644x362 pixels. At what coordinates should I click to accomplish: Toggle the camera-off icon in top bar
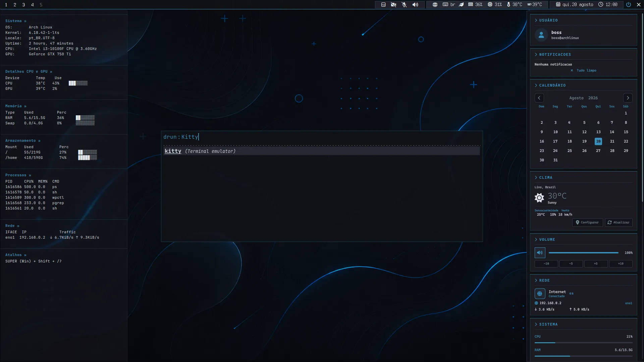tap(393, 5)
